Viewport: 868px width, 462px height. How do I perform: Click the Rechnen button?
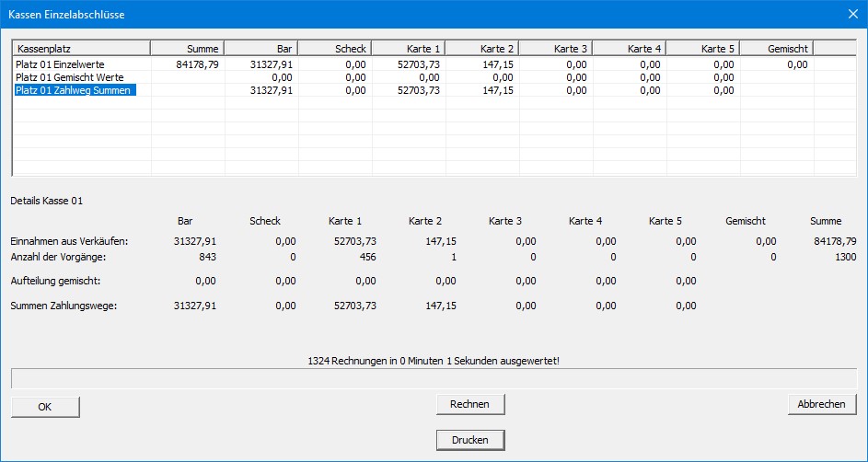tap(470, 404)
